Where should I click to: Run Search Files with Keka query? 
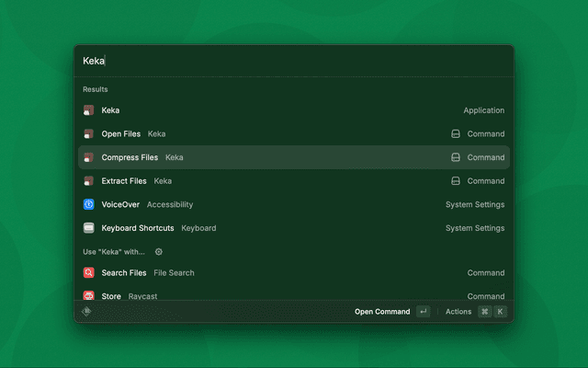click(294, 273)
